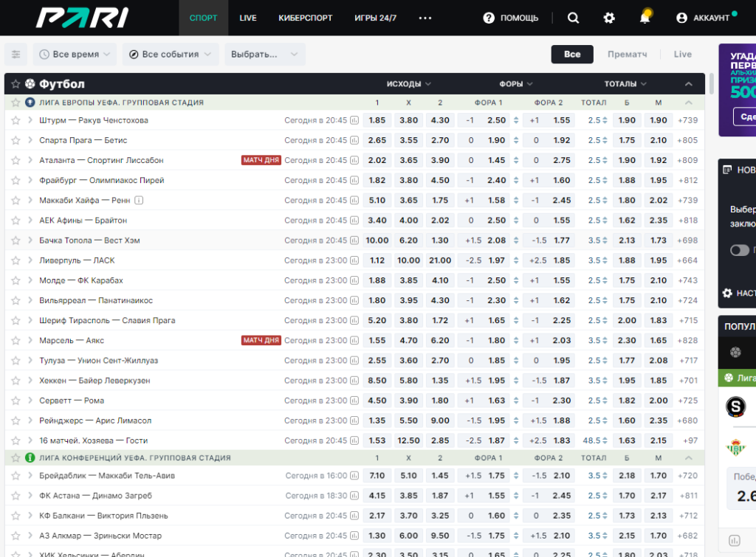Open the Все время time dropdown
This screenshot has height=557, width=756.
(x=75, y=55)
